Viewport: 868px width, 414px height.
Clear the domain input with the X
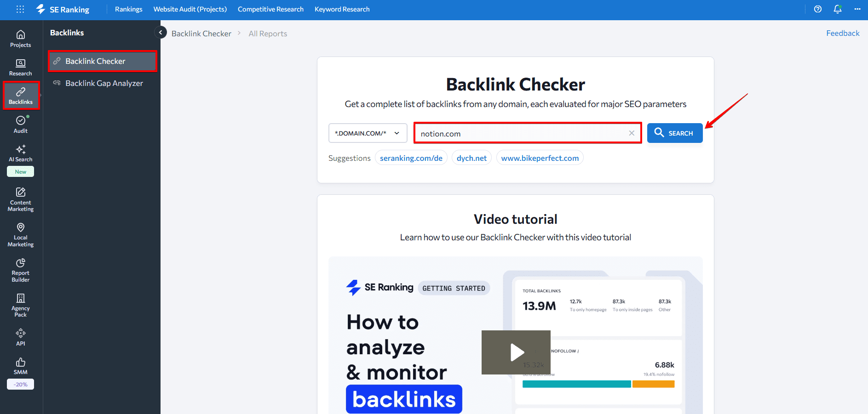click(632, 133)
